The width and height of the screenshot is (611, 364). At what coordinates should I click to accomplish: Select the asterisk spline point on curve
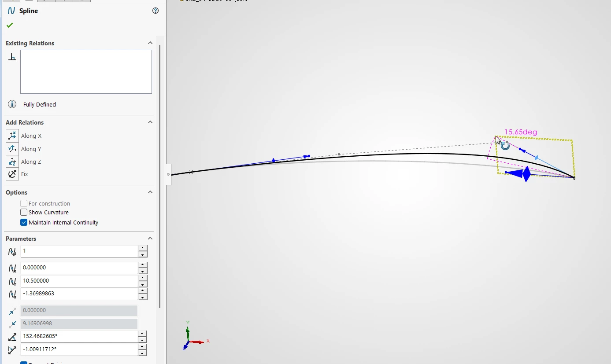[191, 173]
